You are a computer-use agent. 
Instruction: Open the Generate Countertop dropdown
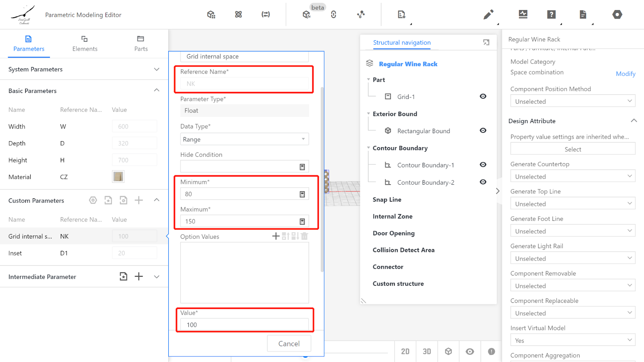coord(572,177)
